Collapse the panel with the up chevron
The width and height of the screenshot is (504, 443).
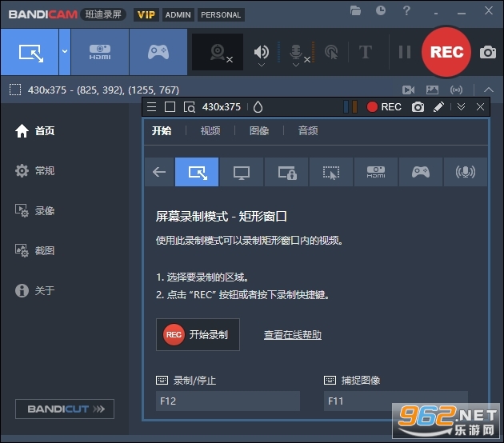coord(489,90)
